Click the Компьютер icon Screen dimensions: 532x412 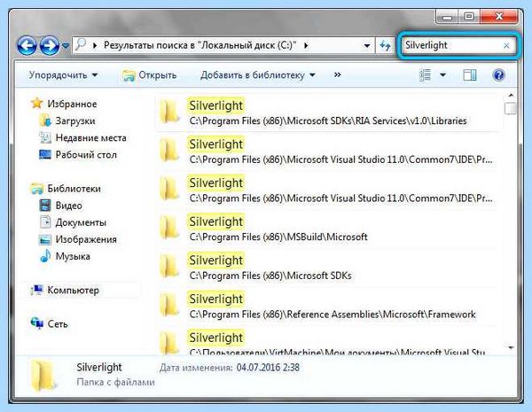pyautogui.click(x=36, y=290)
